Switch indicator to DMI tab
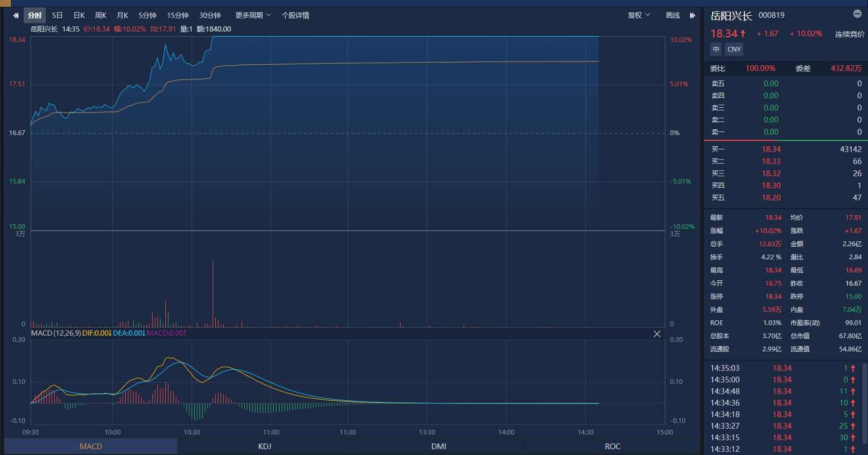 [439, 447]
